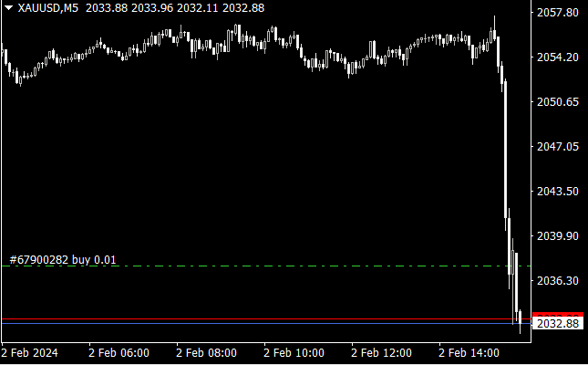Click the OHLC values 2033.88 2033.96 2032.11 2032.88
This screenshot has width=588, height=365.
[x=175, y=8]
